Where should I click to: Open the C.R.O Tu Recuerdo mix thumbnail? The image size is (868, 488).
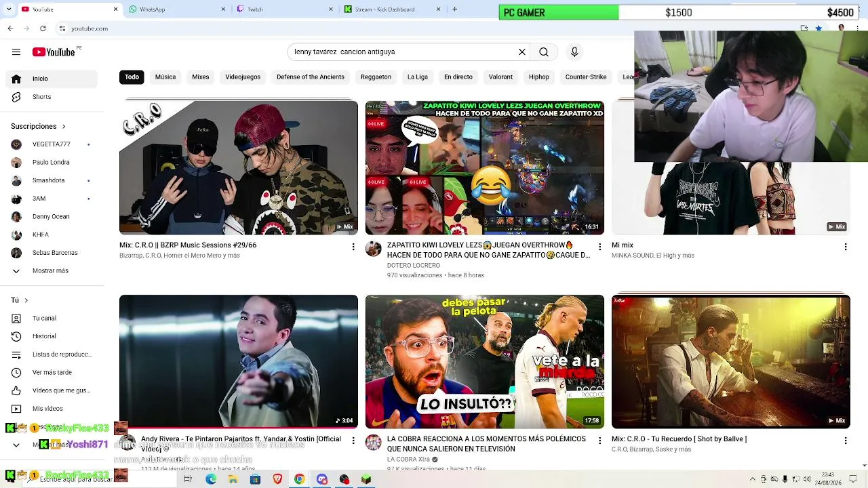[x=731, y=362]
